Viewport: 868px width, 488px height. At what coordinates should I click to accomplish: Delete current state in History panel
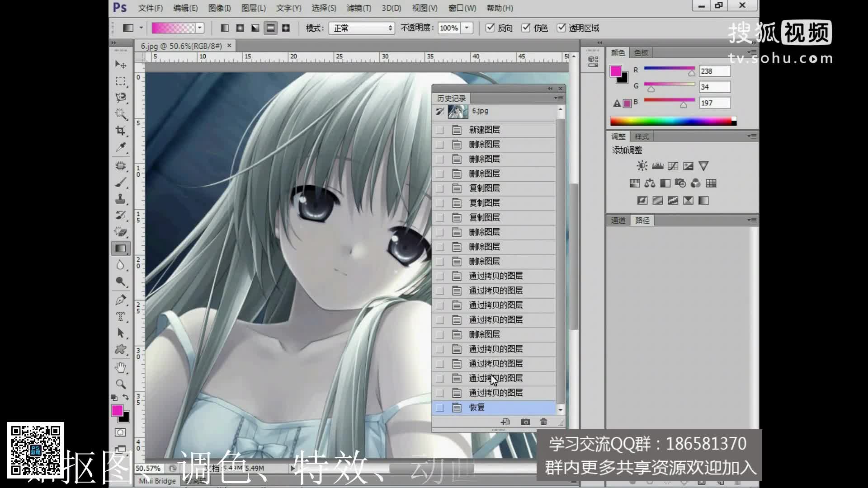(x=543, y=422)
